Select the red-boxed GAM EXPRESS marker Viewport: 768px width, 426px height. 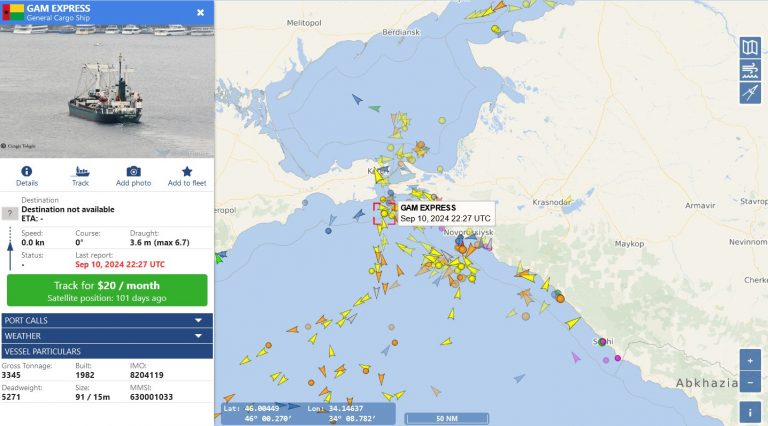pos(383,213)
